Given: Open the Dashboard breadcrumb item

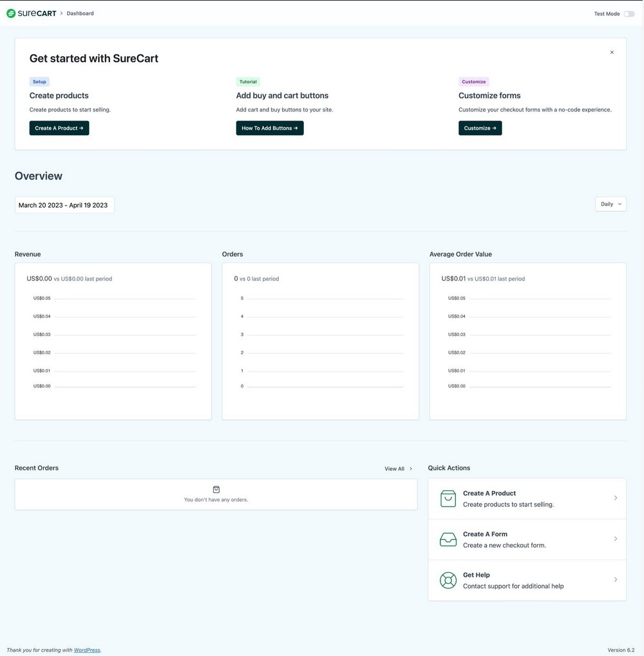Looking at the screenshot, I should point(80,13).
